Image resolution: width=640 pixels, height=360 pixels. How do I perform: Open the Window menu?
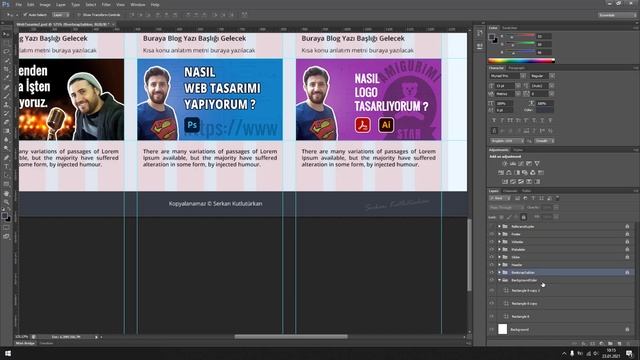pos(138,4)
